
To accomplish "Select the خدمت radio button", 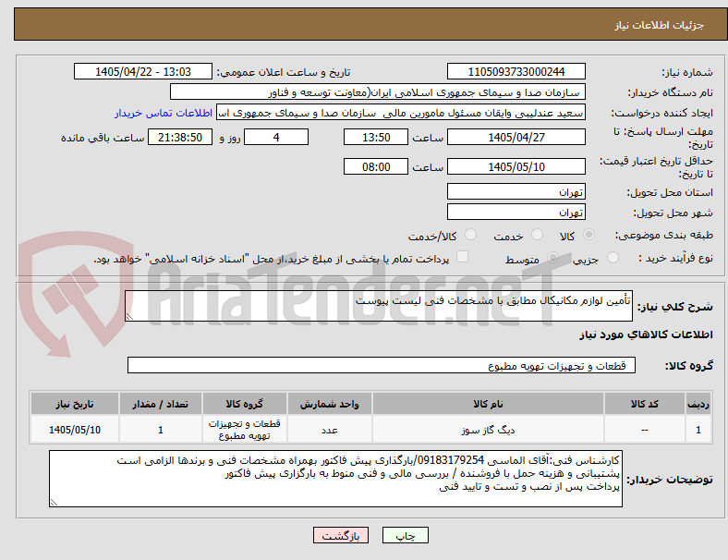I will [x=537, y=235].
